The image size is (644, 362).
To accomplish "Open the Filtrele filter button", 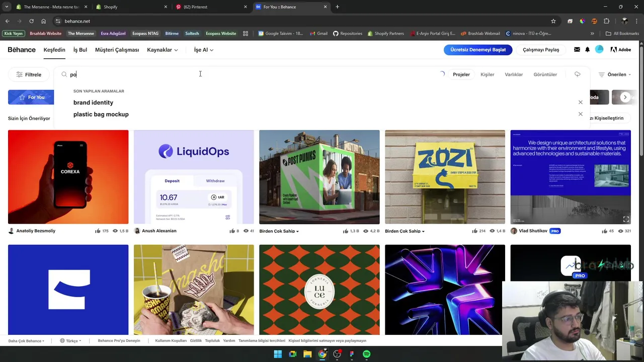I will [29, 74].
